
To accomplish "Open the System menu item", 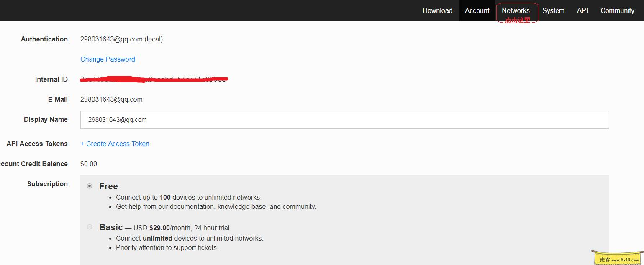I will (553, 10).
